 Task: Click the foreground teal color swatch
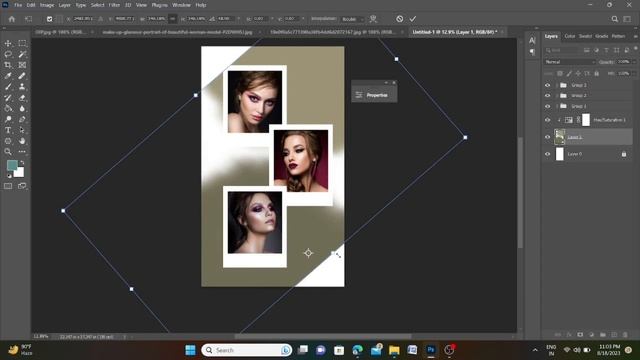(12, 165)
